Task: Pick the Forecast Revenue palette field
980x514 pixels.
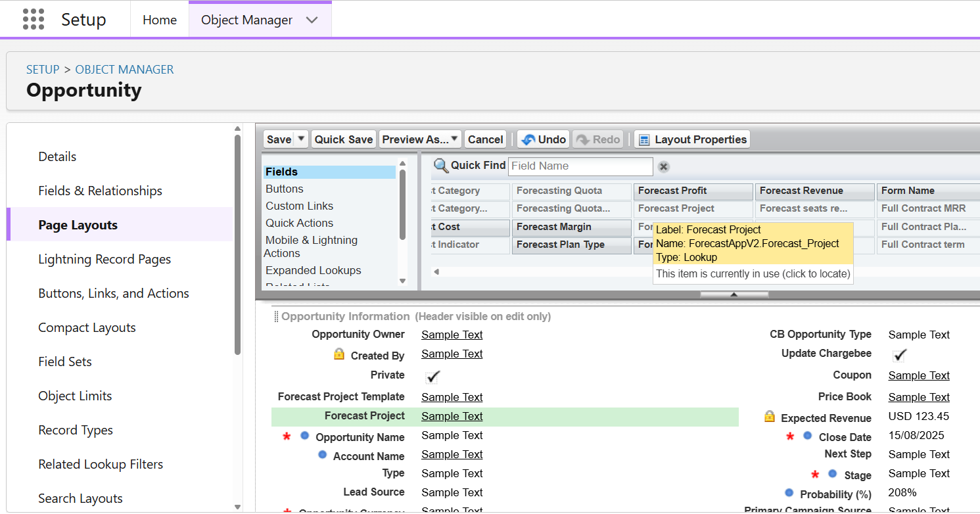Action: click(814, 191)
